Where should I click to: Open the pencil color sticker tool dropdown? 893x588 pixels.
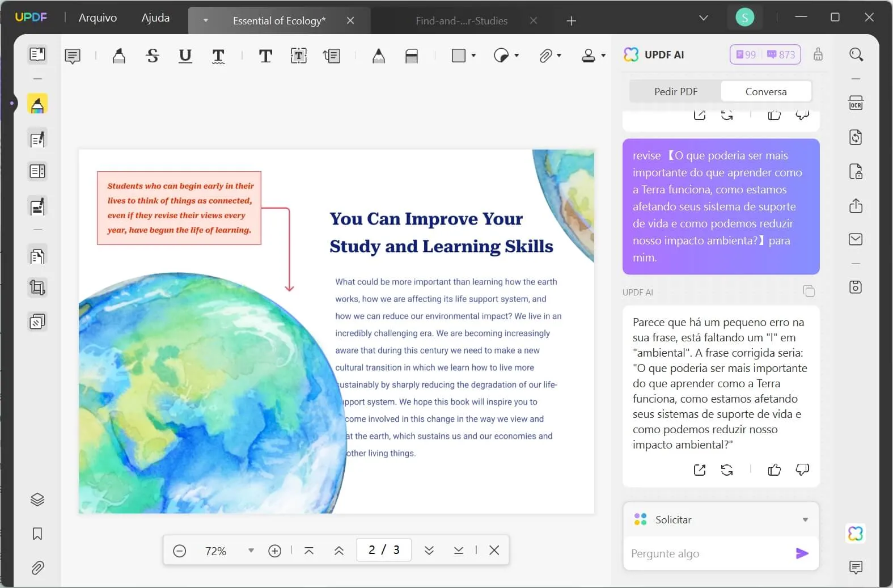point(517,56)
